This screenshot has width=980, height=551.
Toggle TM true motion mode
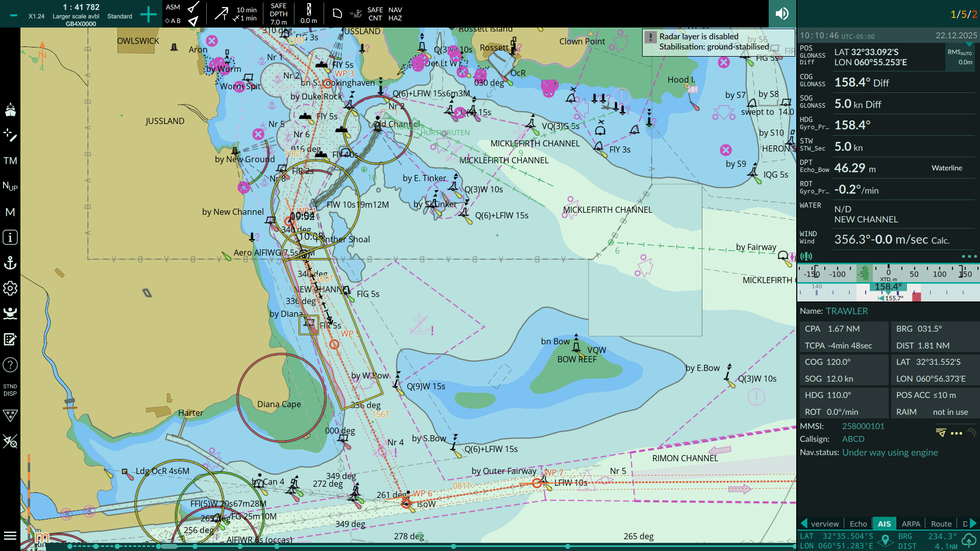tap(10, 161)
